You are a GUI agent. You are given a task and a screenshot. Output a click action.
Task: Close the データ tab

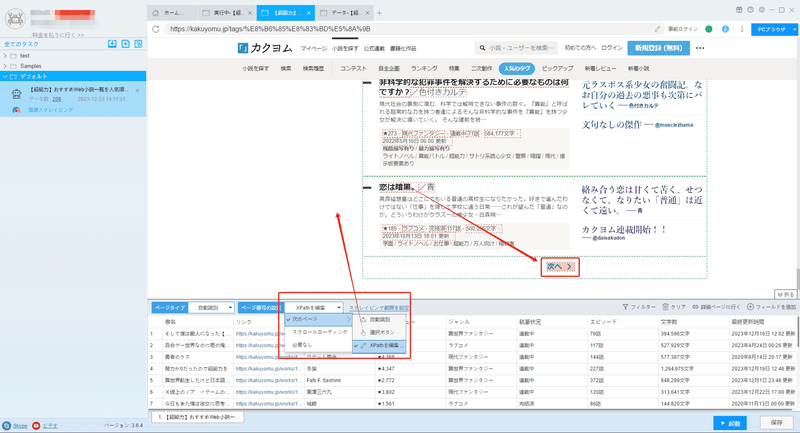click(x=367, y=13)
